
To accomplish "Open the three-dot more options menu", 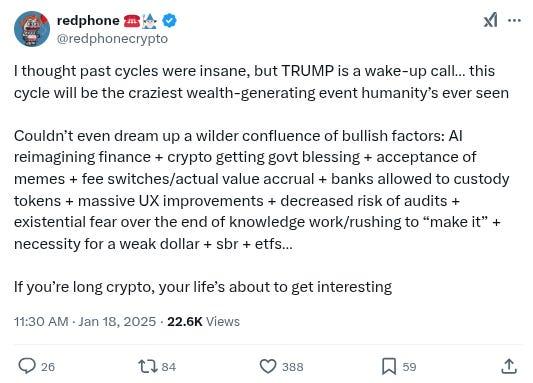I will click(514, 20).
